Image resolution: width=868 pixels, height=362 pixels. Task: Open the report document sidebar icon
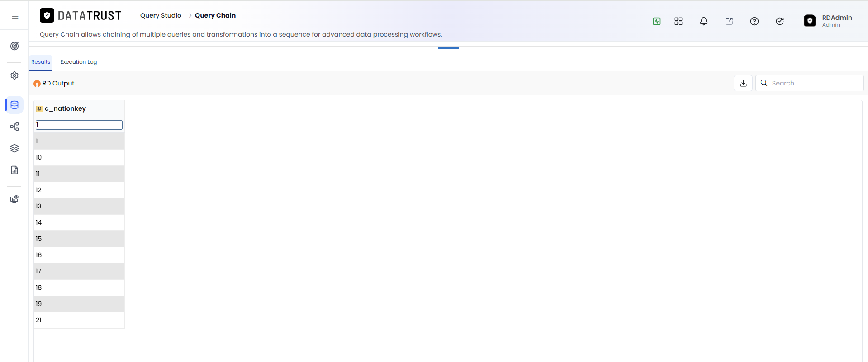coord(14,170)
